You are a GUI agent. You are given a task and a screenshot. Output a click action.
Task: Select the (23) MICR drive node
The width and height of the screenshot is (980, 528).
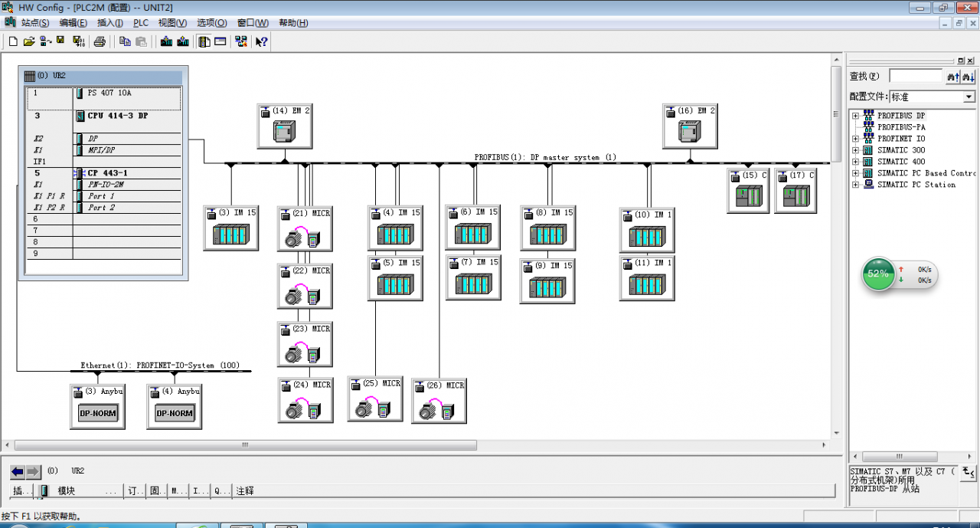coord(305,344)
